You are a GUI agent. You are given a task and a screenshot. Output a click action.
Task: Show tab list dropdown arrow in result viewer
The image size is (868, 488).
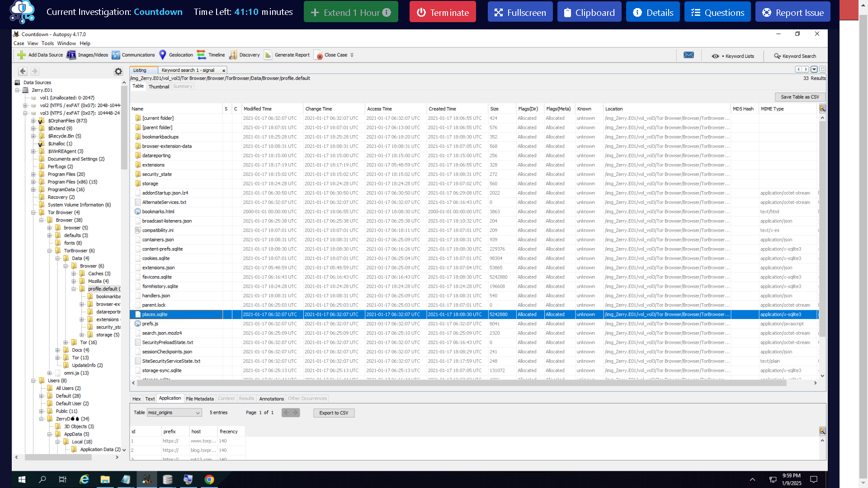tap(814, 70)
